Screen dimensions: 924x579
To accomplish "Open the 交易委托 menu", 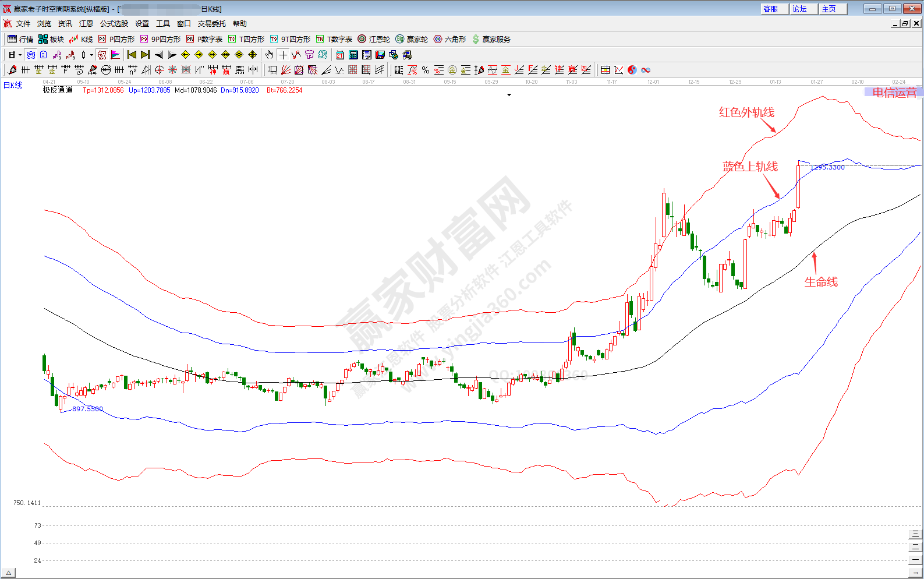I will 211,24.
